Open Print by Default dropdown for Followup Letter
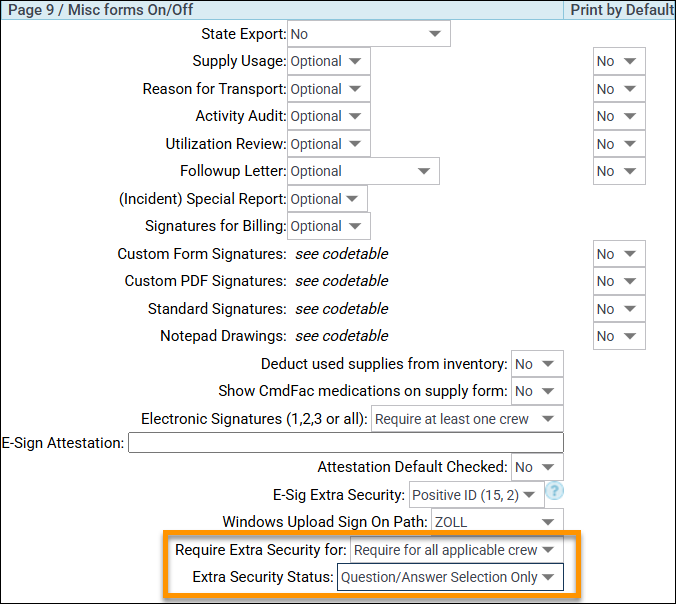Viewport: 676px width, 604px height. pos(618,171)
